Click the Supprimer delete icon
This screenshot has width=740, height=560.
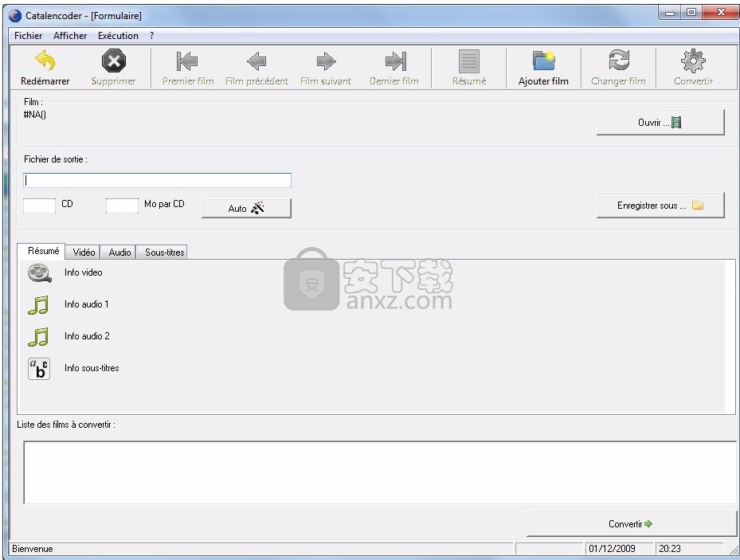tap(114, 61)
